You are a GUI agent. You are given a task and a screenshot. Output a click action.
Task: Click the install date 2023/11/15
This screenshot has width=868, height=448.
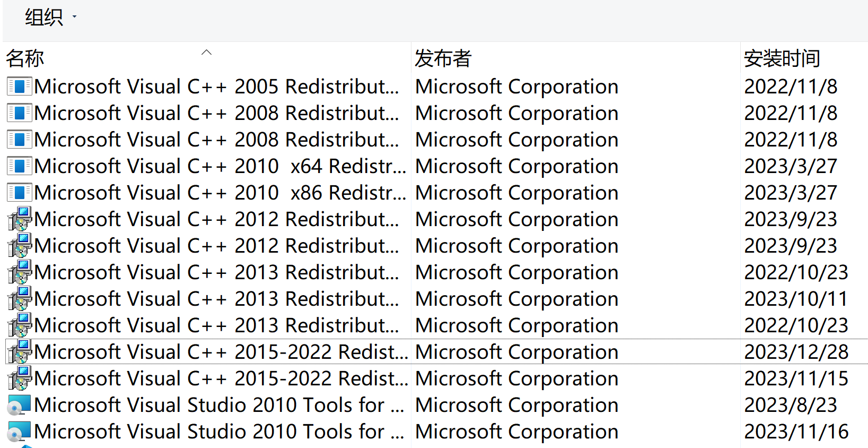pyautogui.click(x=796, y=378)
